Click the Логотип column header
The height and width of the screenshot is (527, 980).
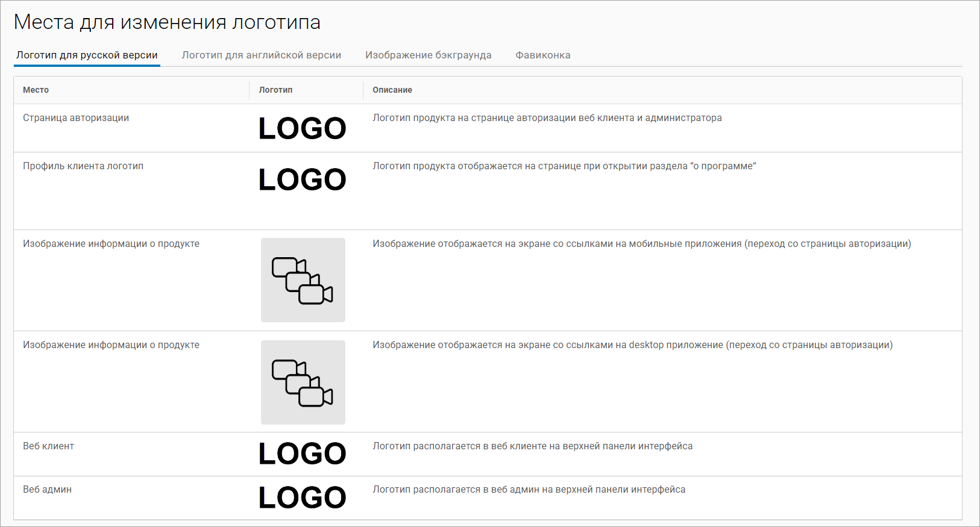(x=275, y=90)
